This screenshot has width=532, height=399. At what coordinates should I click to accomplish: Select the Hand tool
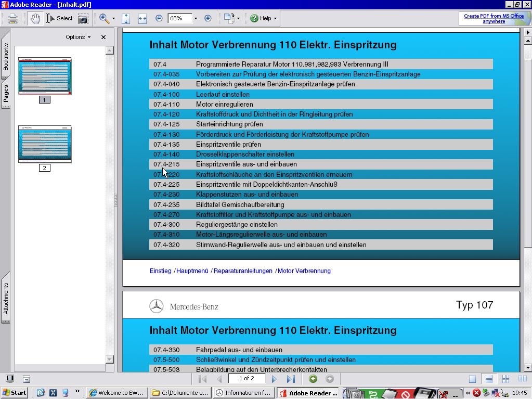tap(35, 19)
